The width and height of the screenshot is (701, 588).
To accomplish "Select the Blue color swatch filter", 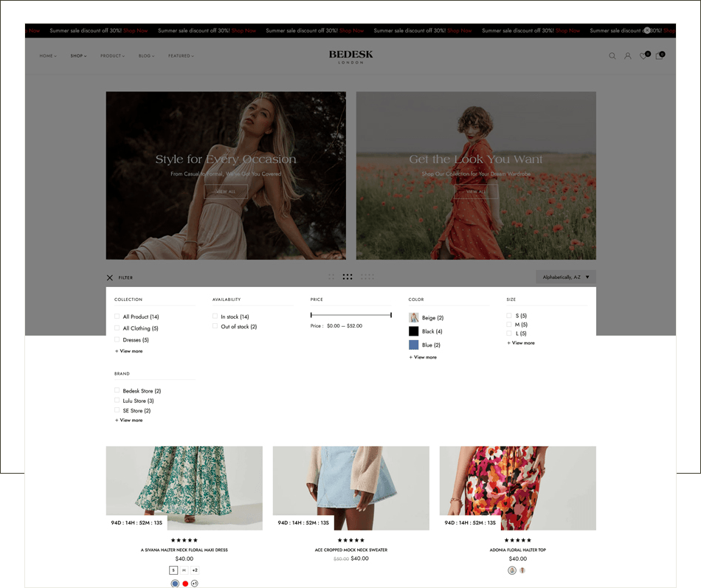I will pyautogui.click(x=413, y=345).
